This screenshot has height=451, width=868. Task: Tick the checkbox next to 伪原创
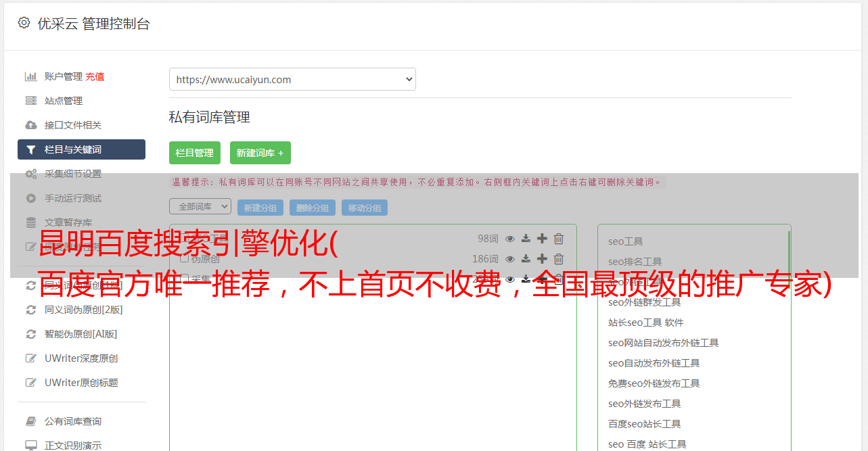tap(184, 258)
